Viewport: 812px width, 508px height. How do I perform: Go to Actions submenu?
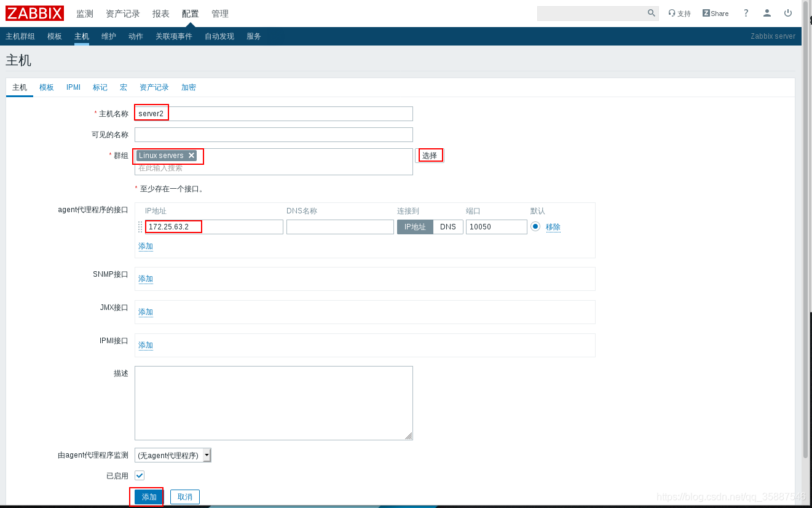click(136, 36)
